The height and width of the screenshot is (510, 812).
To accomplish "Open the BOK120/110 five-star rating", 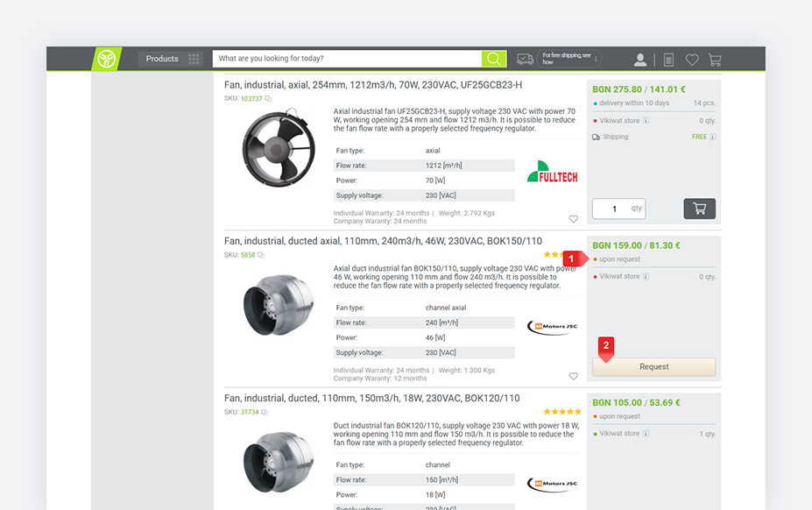I will [561, 411].
